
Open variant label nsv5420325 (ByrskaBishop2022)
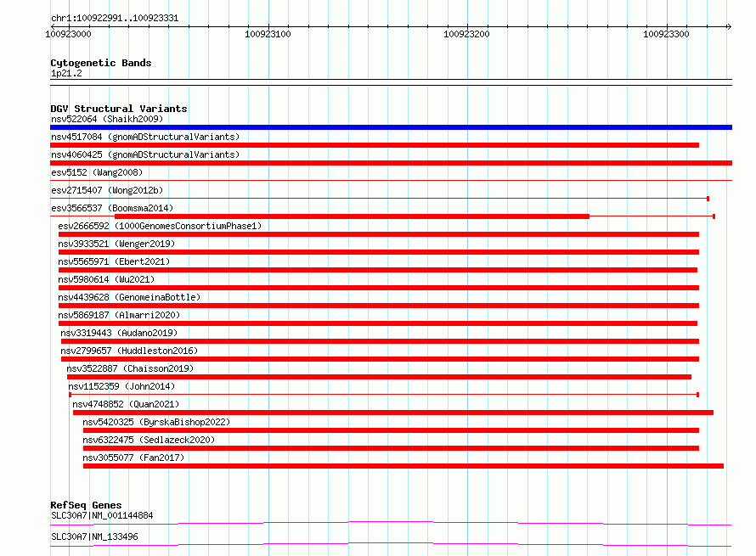point(156,422)
